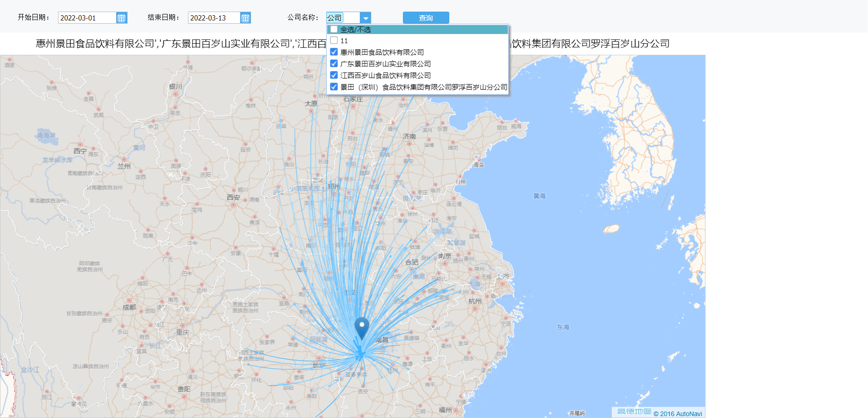Image resolution: width=868 pixels, height=418 pixels.
Task: Click the start date field 2022-03-01
Action: [87, 18]
